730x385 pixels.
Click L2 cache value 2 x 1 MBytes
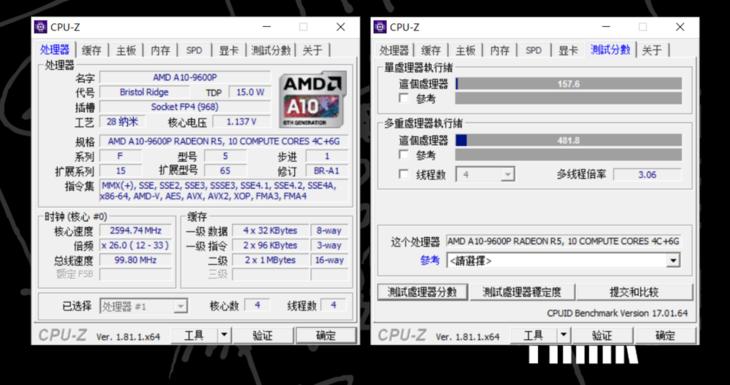[x=270, y=260]
